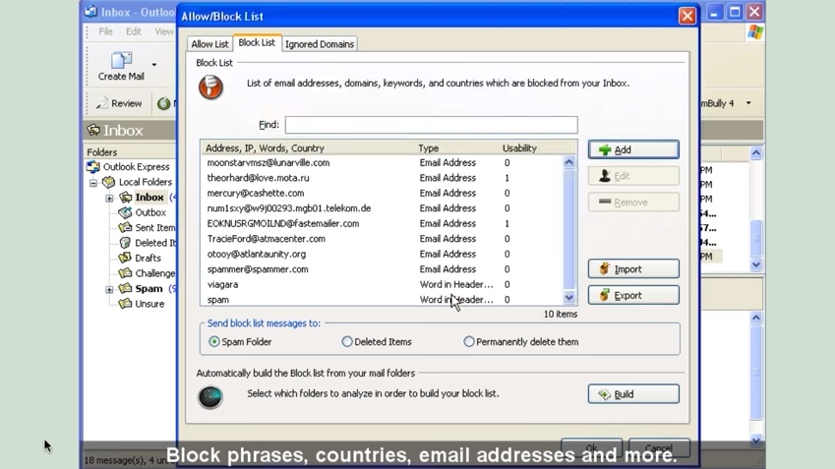835x469 pixels.
Task: Select the Deleted Items radio option
Action: point(347,342)
